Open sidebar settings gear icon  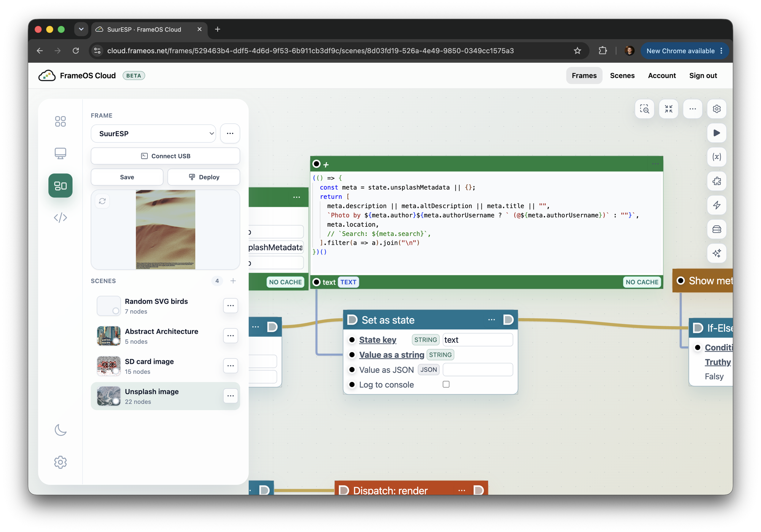pyautogui.click(x=60, y=462)
